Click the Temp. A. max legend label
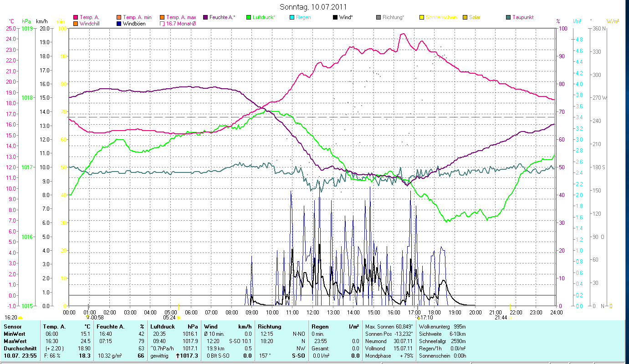 [x=181, y=17]
